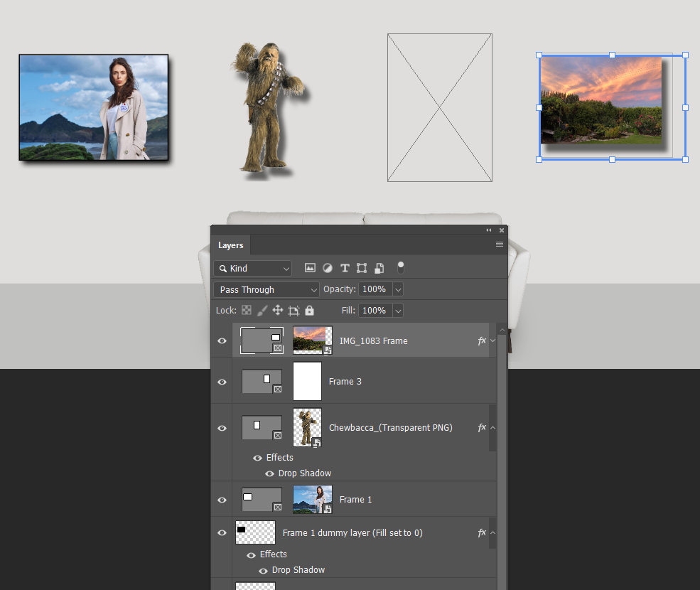
Task: Collapse the Layers panel with double arrows
Action: pos(489,230)
